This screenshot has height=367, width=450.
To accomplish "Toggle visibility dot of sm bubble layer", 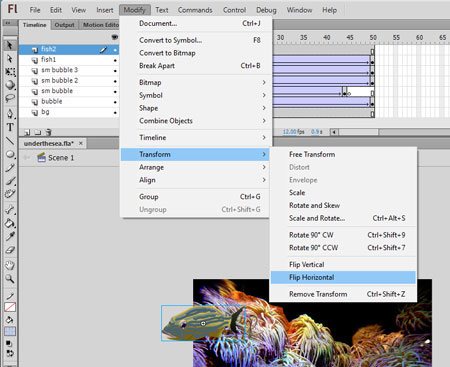I will point(115,92).
